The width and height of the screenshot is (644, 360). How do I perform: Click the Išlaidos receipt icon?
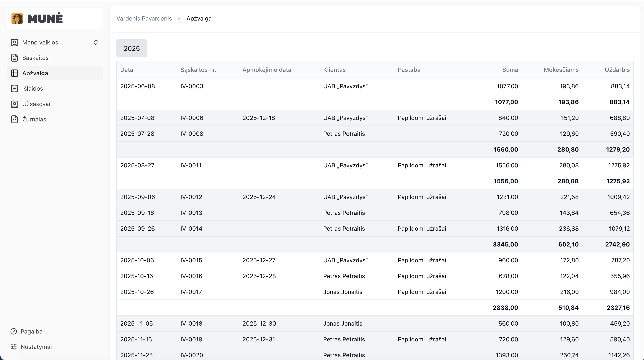tap(15, 89)
